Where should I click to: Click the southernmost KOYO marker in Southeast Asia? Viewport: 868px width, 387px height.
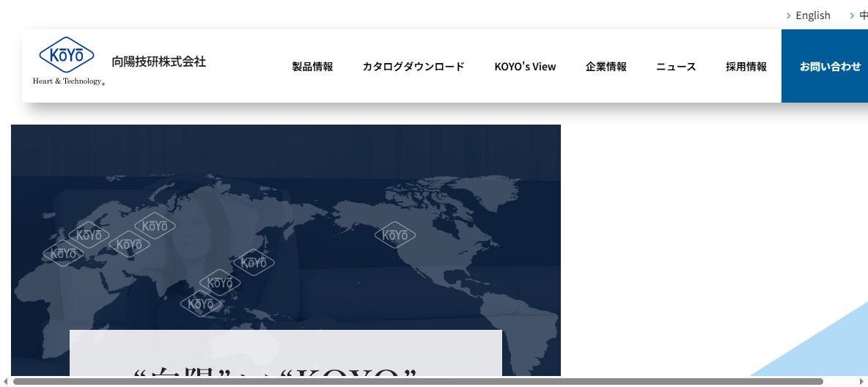click(201, 304)
